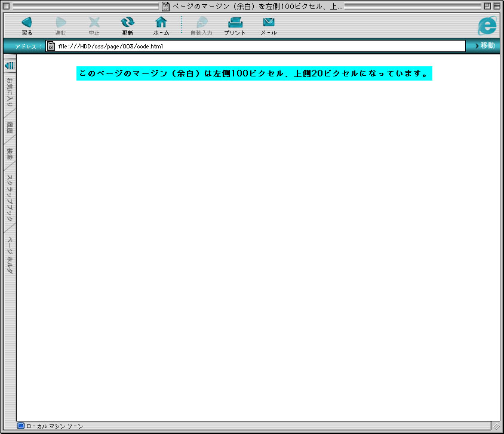Collapse explorer bar with arrow toggle

tap(10, 66)
